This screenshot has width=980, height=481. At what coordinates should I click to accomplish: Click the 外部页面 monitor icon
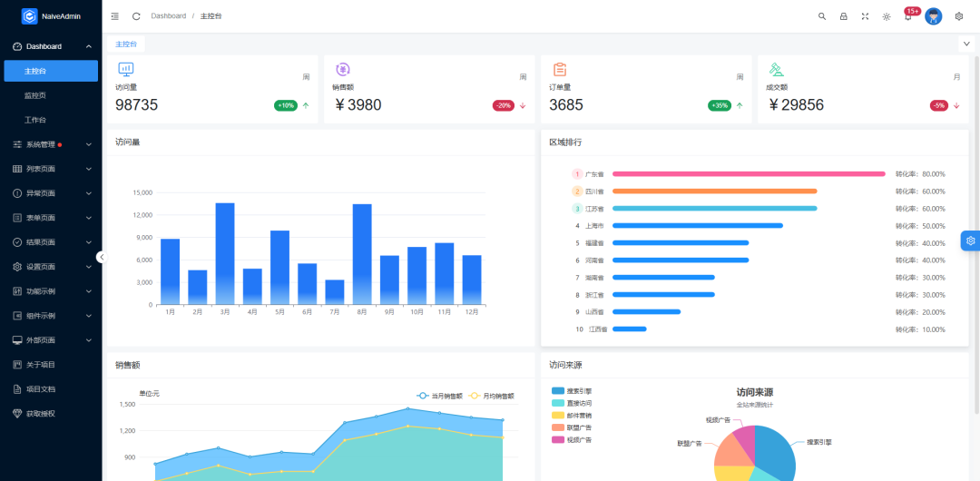tap(17, 340)
